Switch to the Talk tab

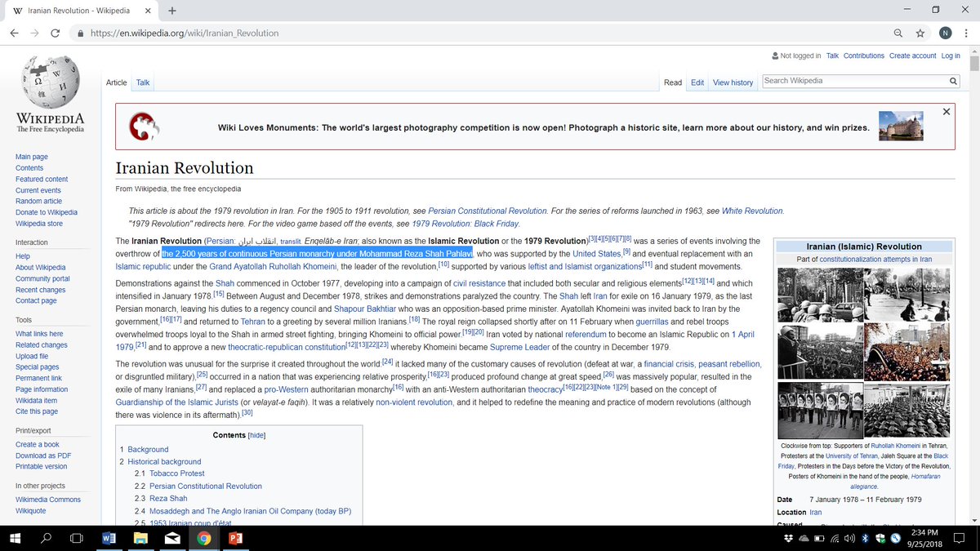pyautogui.click(x=143, y=82)
